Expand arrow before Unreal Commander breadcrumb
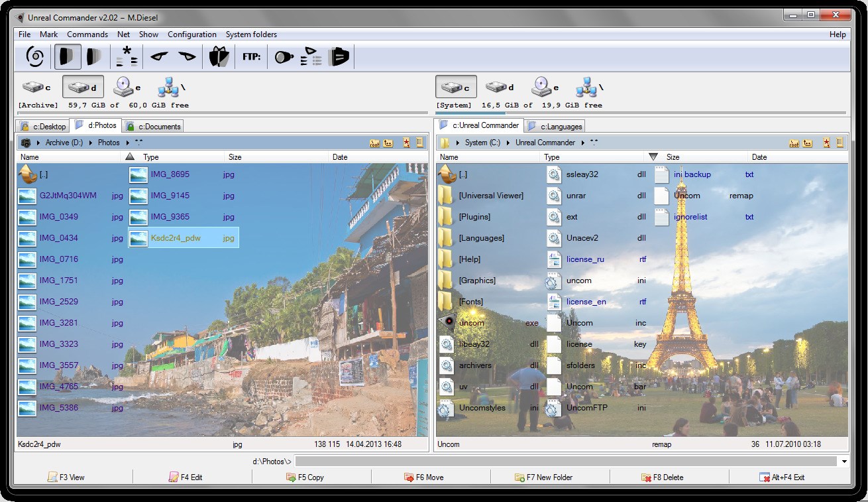 (x=508, y=143)
